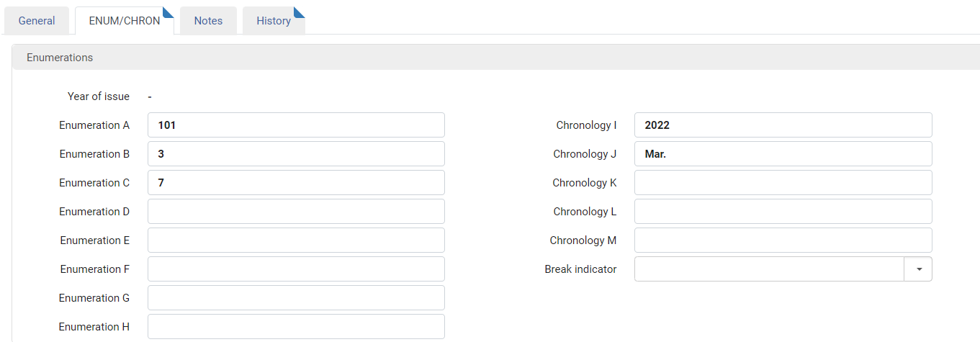Viewport: 980px width, 342px height.
Task: Switch to the General tab
Action: coord(37,21)
